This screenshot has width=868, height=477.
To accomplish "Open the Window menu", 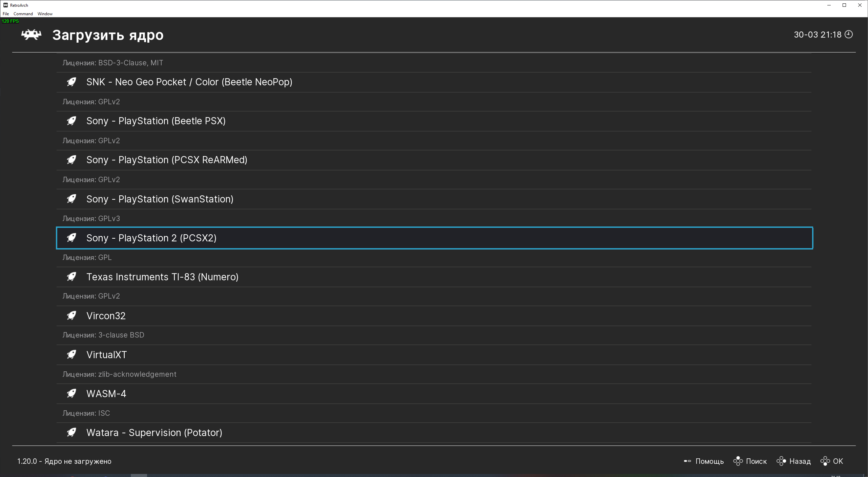I will pyautogui.click(x=45, y=14).
